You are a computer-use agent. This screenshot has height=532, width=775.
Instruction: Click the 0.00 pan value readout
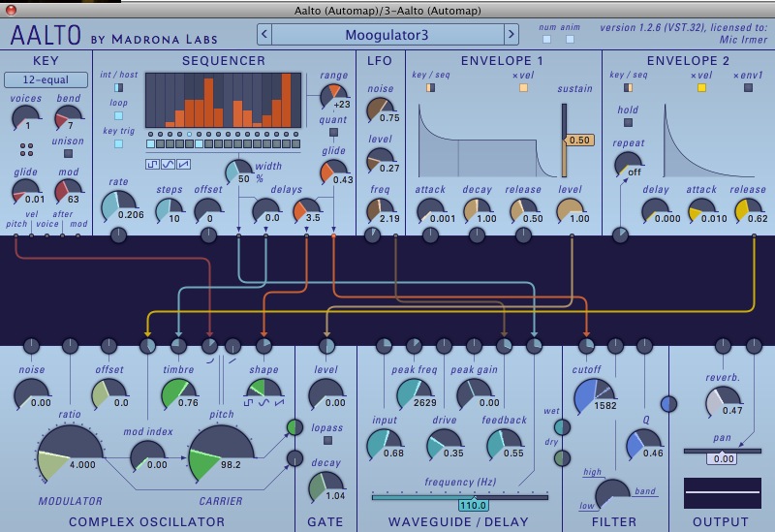(x=722, y=458)
